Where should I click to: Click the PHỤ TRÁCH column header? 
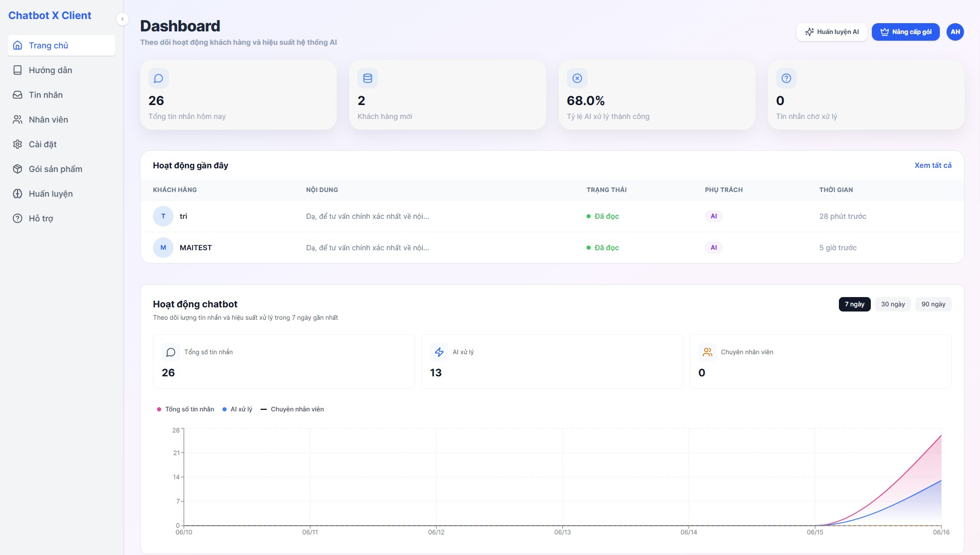point(724,190)
